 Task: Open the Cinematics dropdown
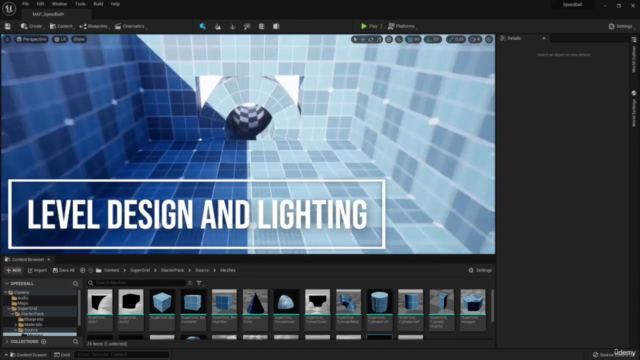[x=130, y=26]
